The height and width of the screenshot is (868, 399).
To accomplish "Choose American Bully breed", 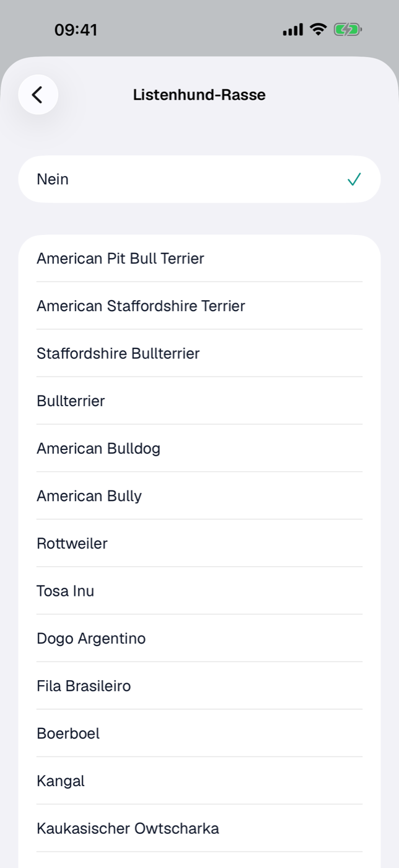I will click(x=199, y=496).
